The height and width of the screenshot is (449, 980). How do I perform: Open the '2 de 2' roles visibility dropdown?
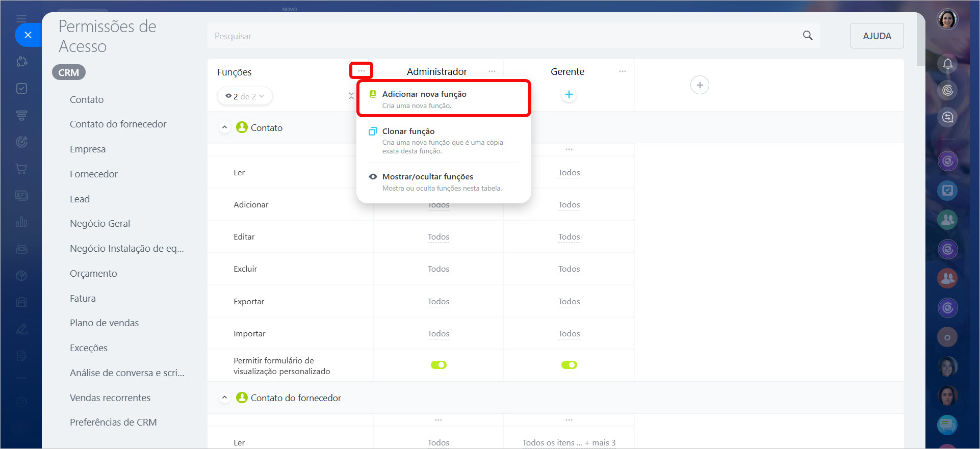tap(245, 96)
